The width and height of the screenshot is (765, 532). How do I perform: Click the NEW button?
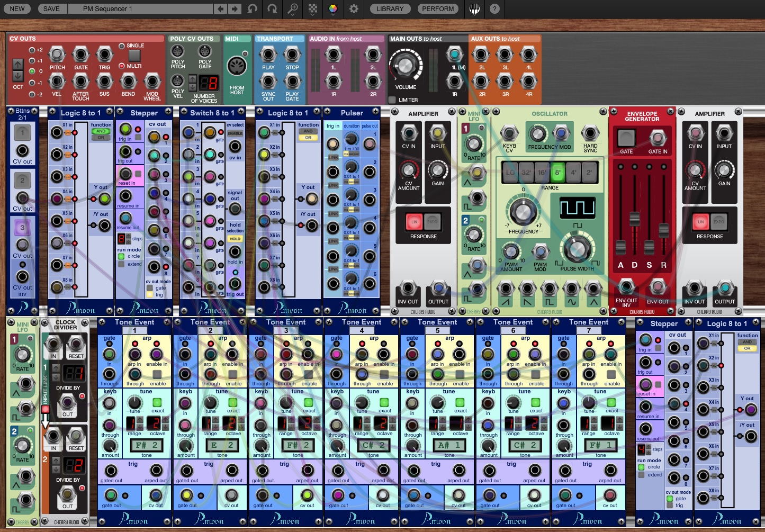click(x=16, y=8)
